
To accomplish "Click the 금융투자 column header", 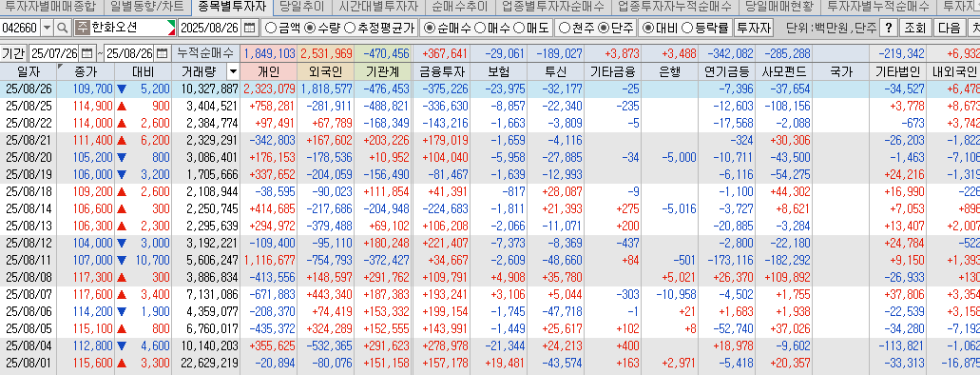I will 441,71.
